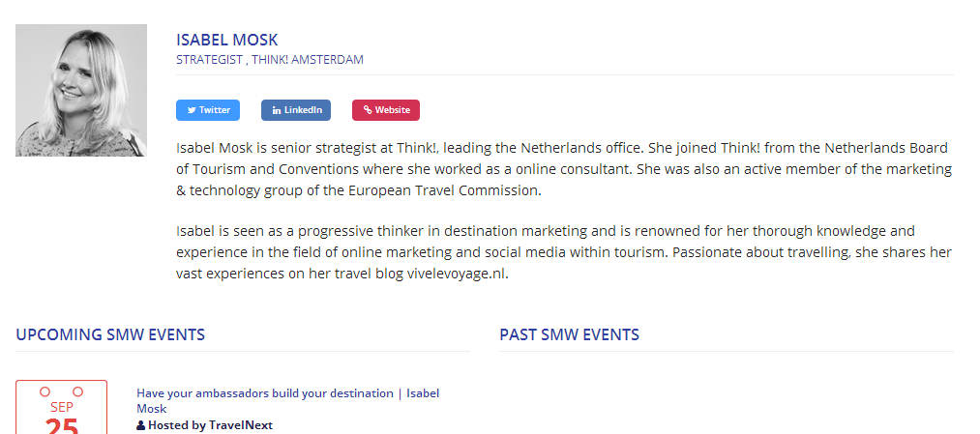The image size is (980, 434).
Task: Click the ISABEL MOSK name heading
Action: click(227, 40)
